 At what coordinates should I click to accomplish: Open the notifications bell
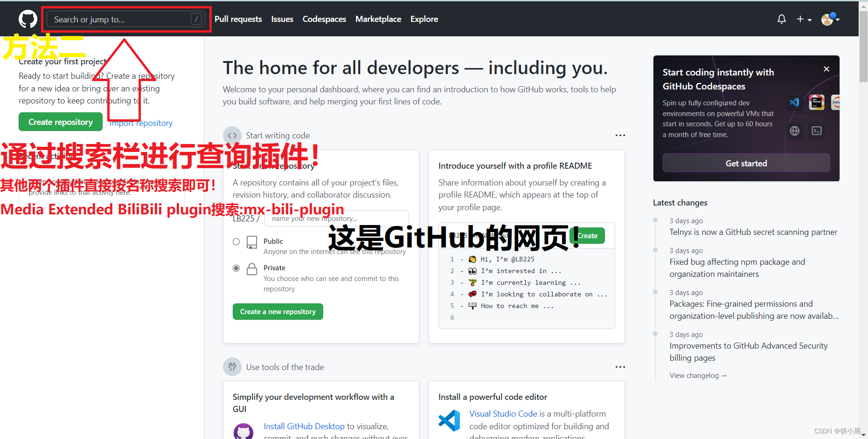(x=782, y=19)
